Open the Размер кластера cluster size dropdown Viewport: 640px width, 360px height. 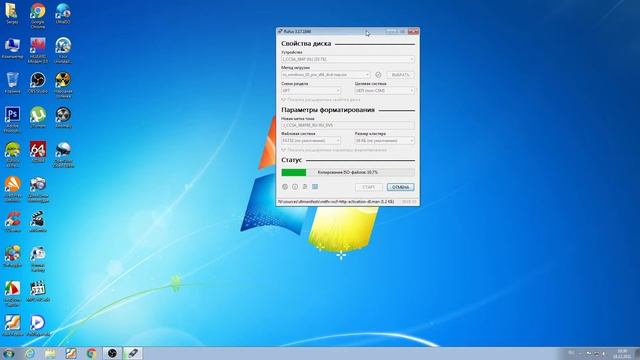(384, 140)
